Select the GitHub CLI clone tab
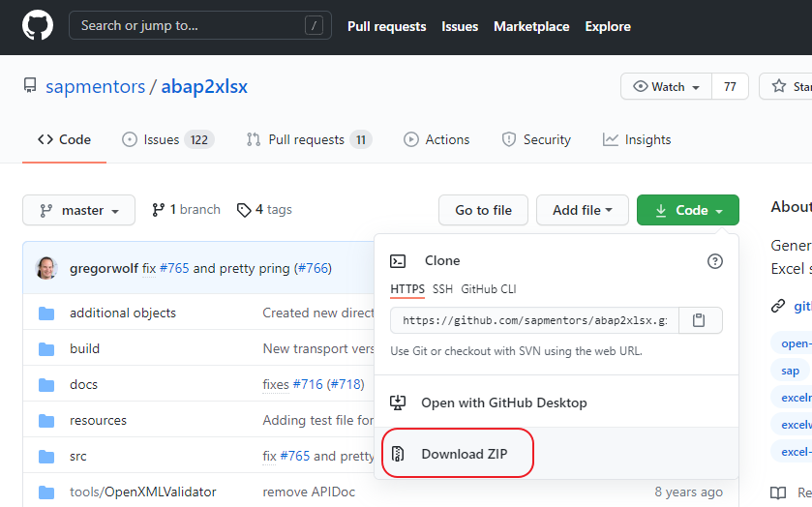The height and width of the screenshot is (507, 812). [489, 289]
